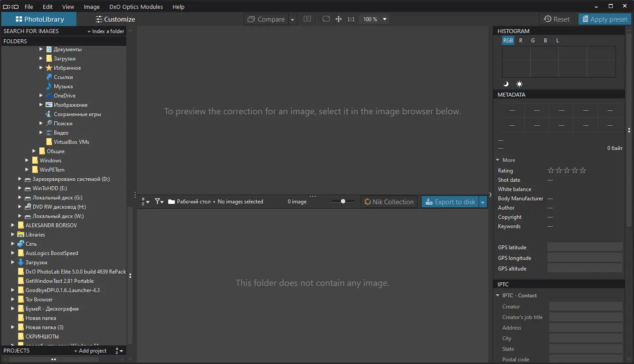Select the pan move tool icon
The width and height of the screenshot is (634, 364).
tap(339, 19)
